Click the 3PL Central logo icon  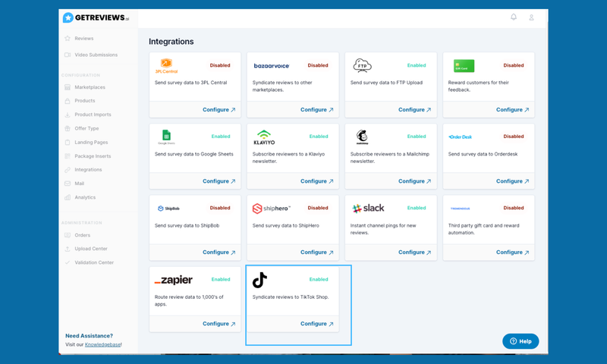pyautogui.click(x=166, y=66)
